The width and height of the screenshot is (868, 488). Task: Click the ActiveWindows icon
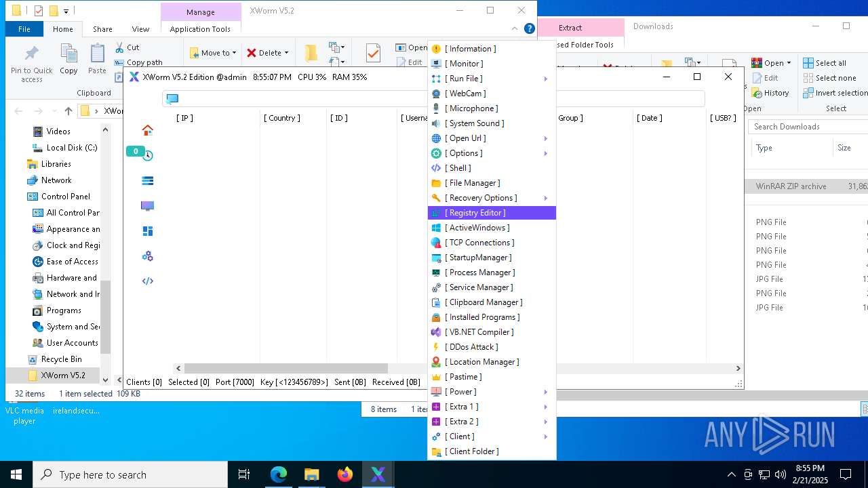click(x=436, y=228)
